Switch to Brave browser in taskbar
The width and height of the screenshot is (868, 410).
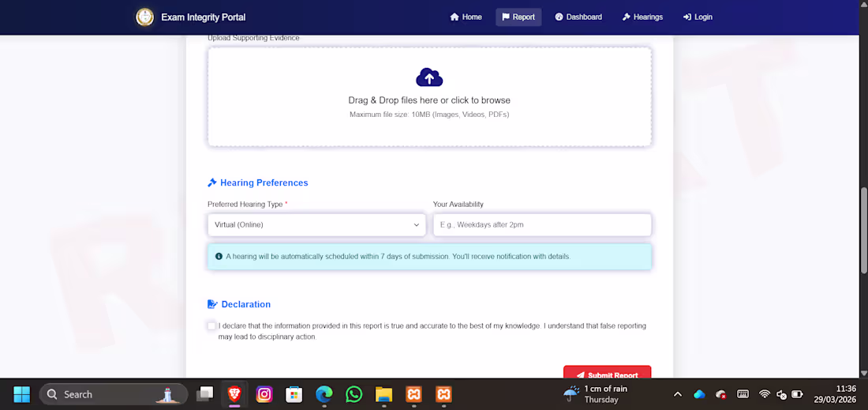click(x=234, y=394)
